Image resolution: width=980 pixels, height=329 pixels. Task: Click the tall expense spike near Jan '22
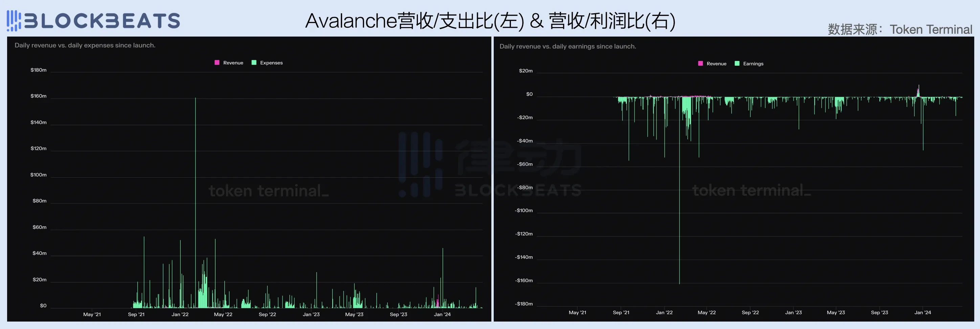196,190
